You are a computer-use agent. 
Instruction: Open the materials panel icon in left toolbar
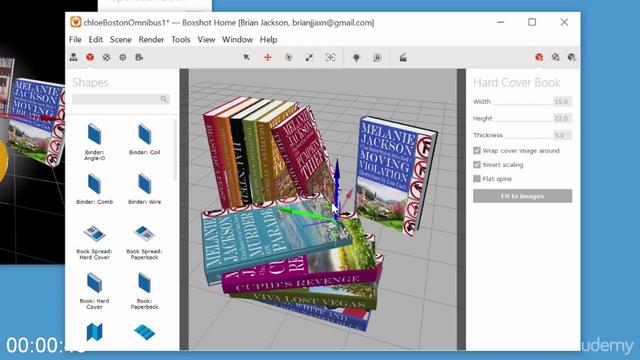pos(106,58)
